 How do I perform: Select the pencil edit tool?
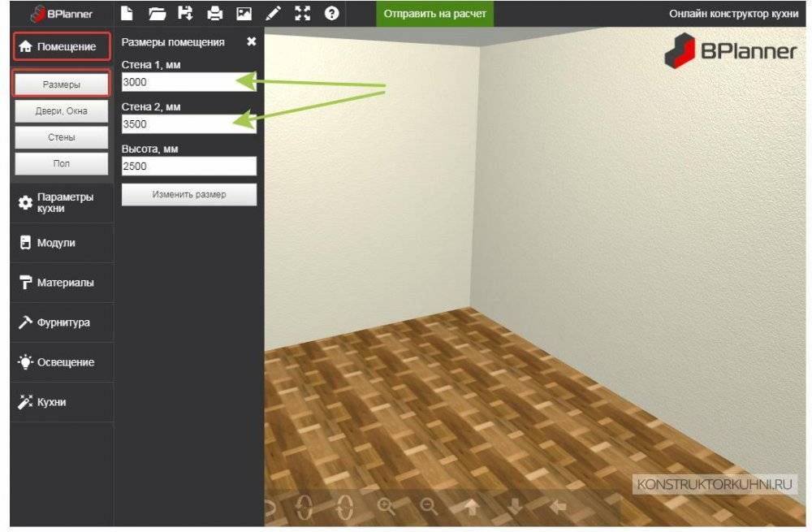274,13
